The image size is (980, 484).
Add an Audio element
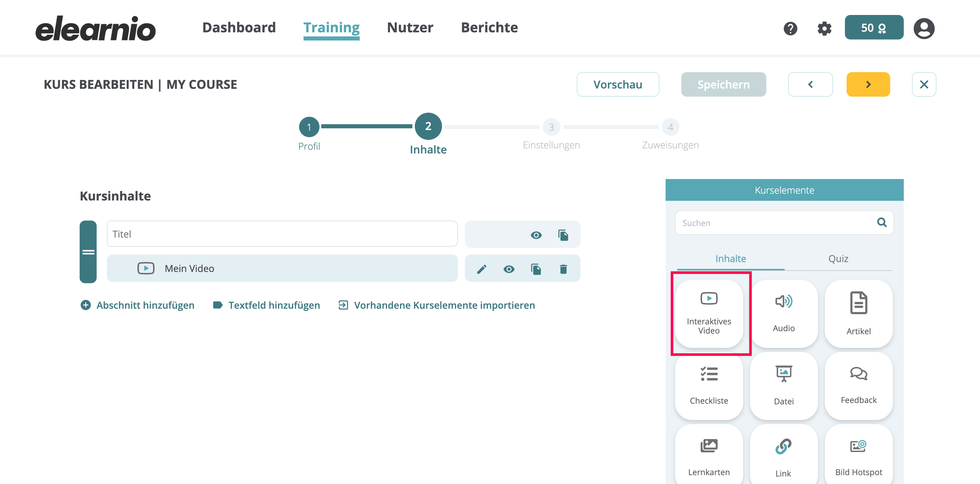(784, 314)
